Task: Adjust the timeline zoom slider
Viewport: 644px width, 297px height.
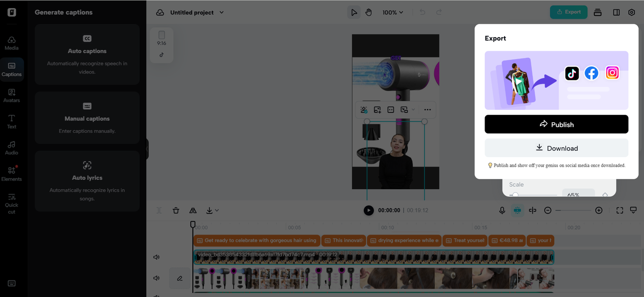Action: (574, 210)
